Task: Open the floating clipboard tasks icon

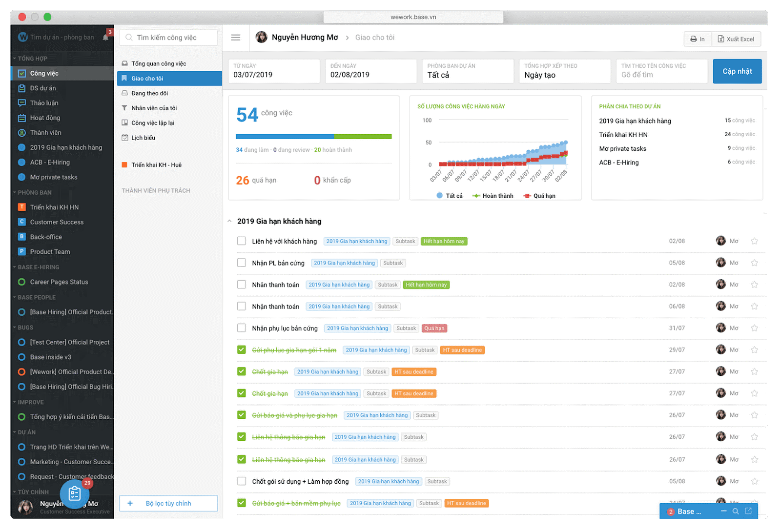Action: coord(75,493)
